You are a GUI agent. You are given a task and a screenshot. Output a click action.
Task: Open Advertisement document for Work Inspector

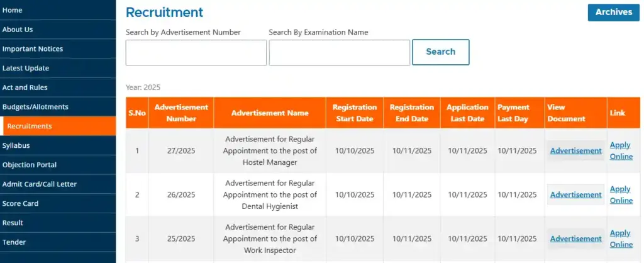tap(575, 239)
